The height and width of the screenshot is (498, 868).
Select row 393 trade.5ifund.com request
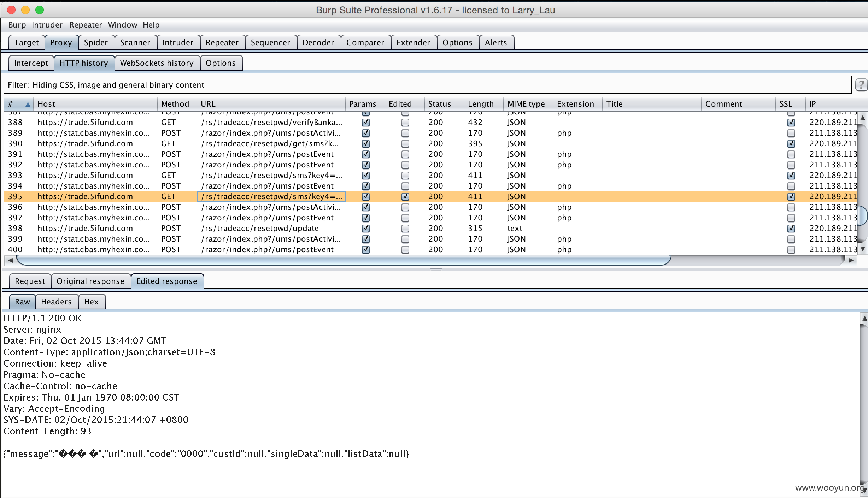(x=431, y=176)
